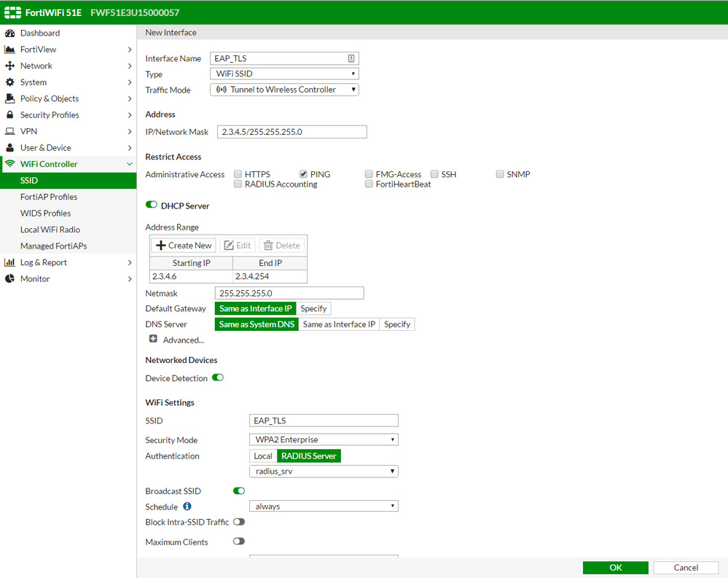Image resolution: width=728 pixels, height=578 pixels.
Task: Click OK to save interface
Action: 616,567
